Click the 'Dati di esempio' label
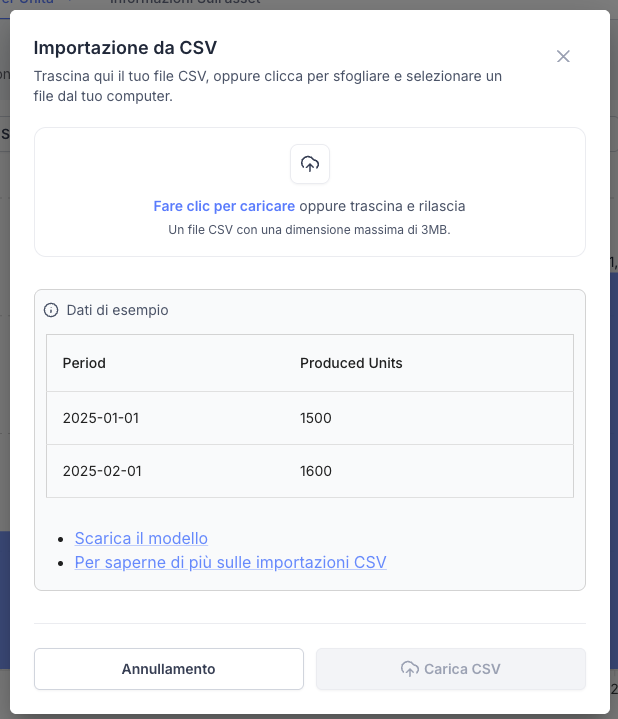 tap(117, 310)
